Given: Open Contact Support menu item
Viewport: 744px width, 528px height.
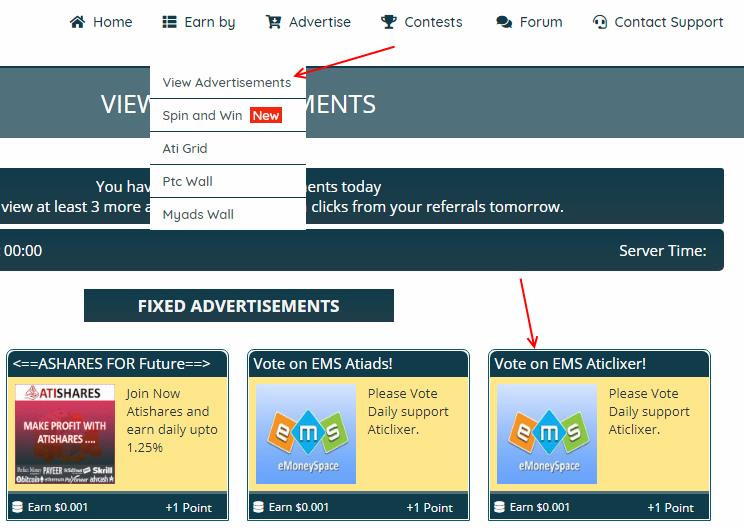Looking at the screenshot, I should [x=658, y=22].
